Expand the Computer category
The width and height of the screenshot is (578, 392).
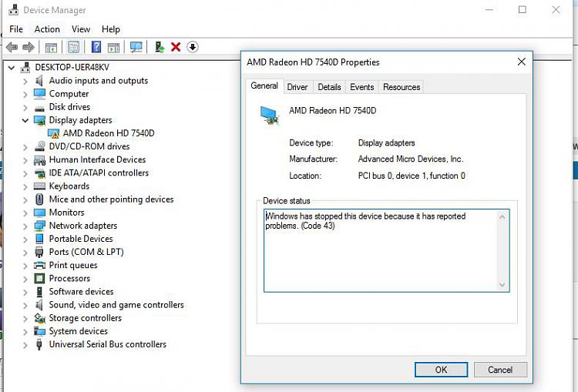click(x=25, y=94)
